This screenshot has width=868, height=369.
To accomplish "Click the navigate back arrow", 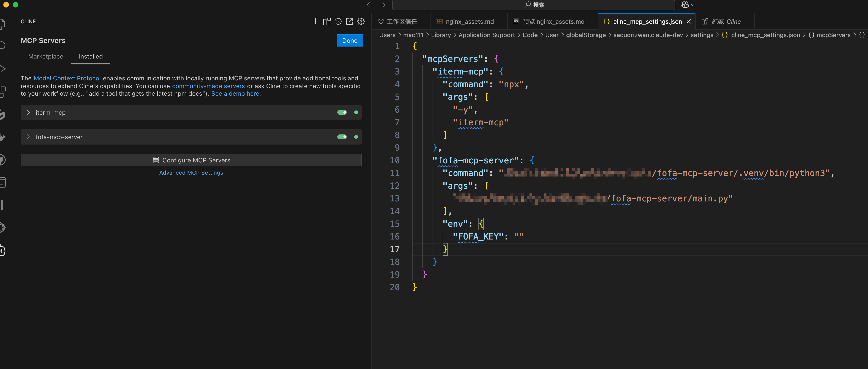I will (x=370, y=5).
